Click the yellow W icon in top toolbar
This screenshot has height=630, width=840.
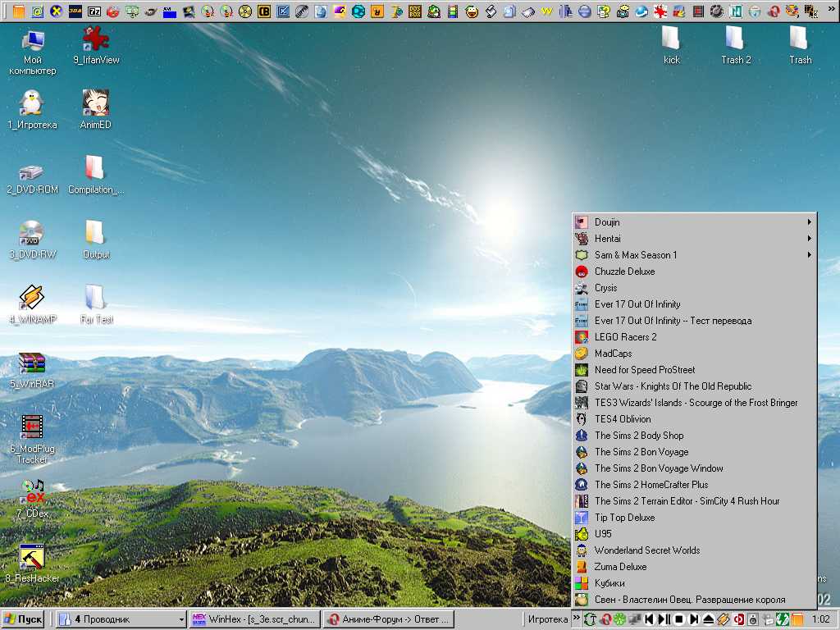pos(547,11)
